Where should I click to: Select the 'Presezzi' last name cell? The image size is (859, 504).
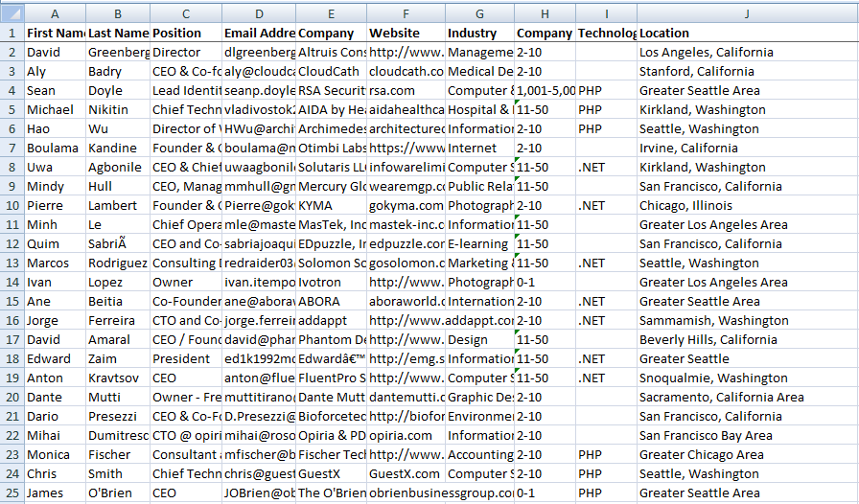tap(118, 417)
